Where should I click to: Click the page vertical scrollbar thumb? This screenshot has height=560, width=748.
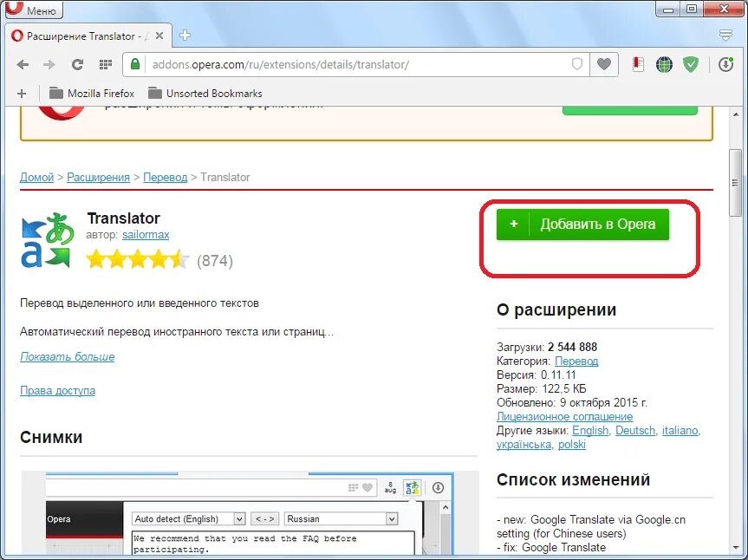click(735, 183)
